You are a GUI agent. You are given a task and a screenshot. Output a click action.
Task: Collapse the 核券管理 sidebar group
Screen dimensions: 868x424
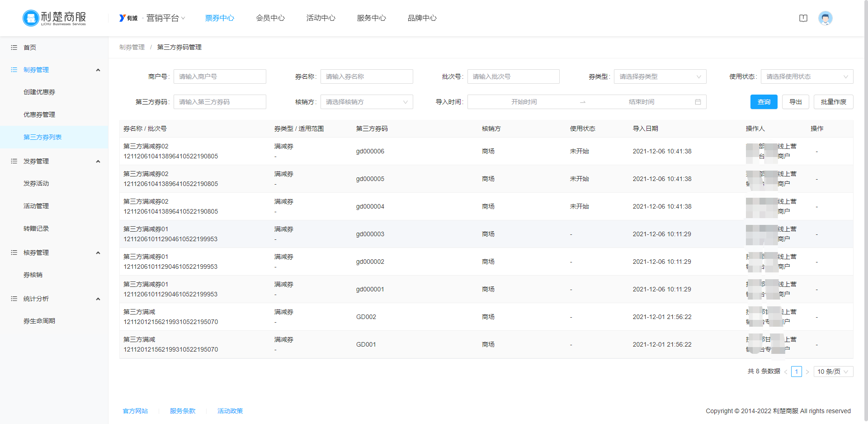click(98, 252)
